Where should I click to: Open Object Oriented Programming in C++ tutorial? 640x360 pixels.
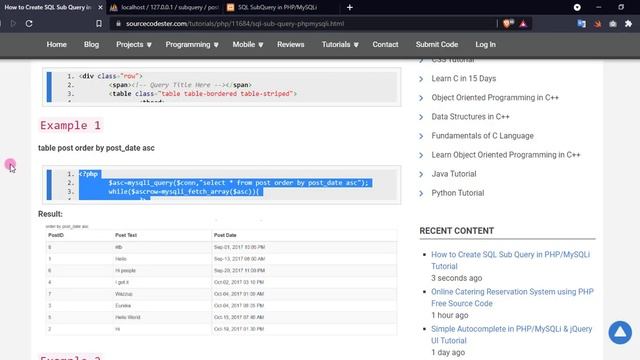pos(495,98)
